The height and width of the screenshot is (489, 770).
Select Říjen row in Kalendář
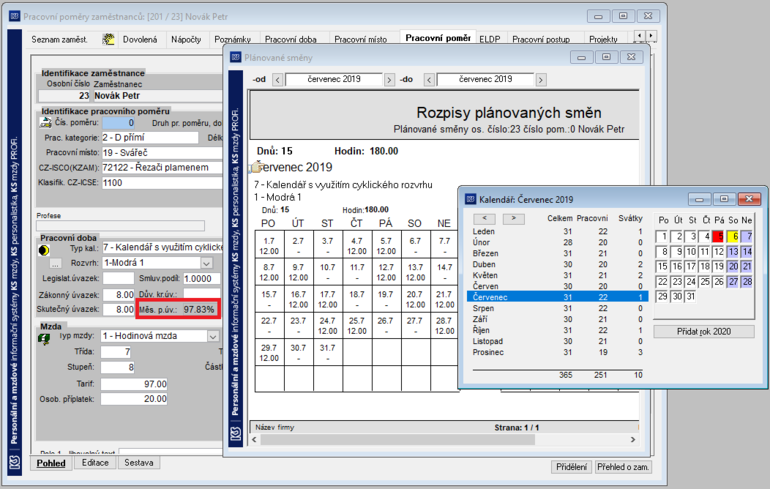point(557,330)
